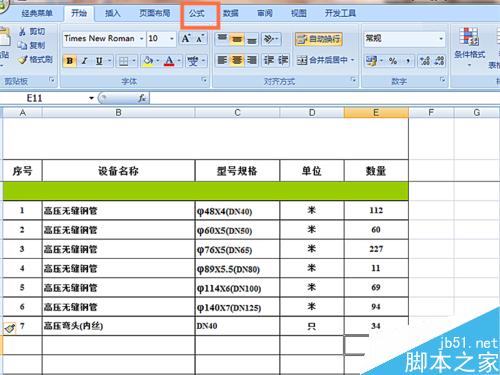Switch to the 插入 tab
This screenshot has height=375, width=500.
point(112,13)
